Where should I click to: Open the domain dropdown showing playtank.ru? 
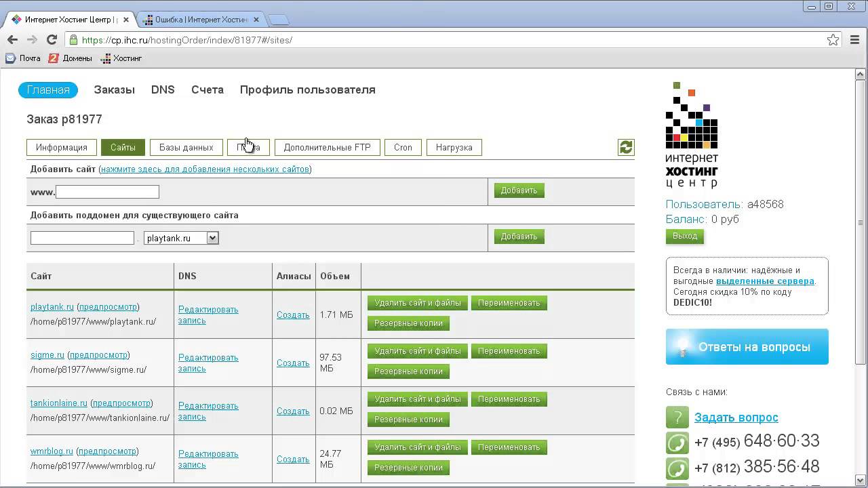tap(181, 238)
